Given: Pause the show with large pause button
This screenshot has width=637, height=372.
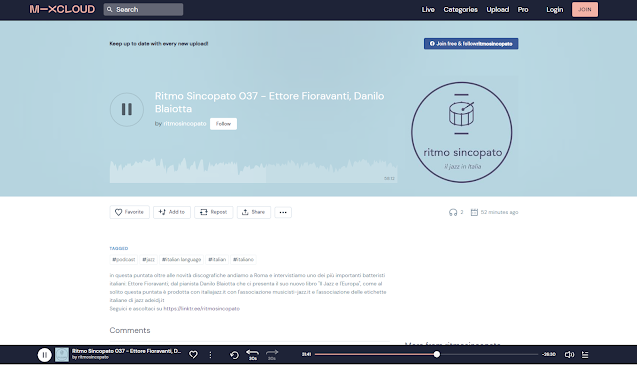Looking at the screenshot, I should pyautogui.click(x=127, y=109).
